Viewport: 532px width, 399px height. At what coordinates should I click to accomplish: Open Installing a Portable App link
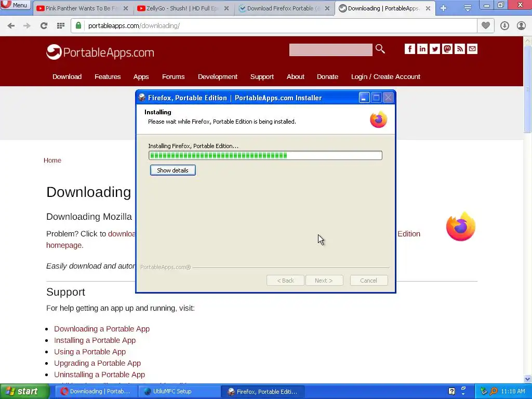95,340
